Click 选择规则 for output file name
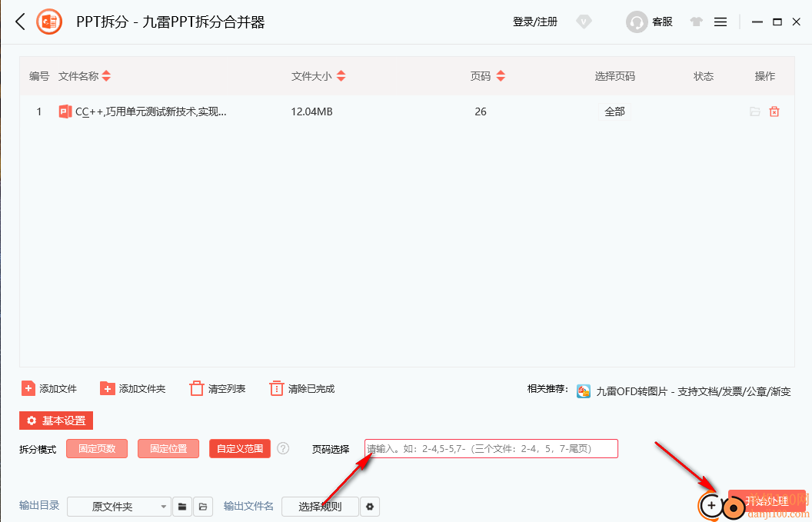 (320, 507)
